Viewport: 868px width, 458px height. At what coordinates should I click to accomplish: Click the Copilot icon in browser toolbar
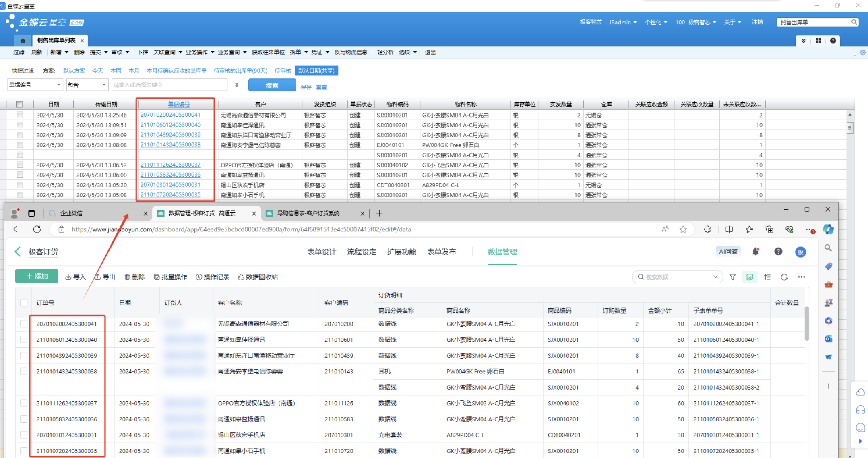tap(828, 229)
